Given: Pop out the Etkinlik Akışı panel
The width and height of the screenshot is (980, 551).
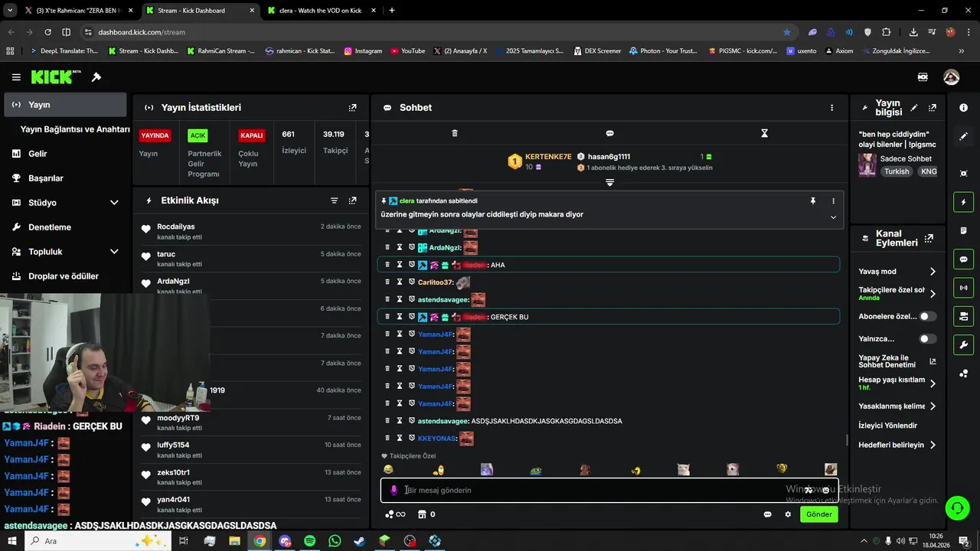Looking at the screenshot, I should (352, 201).
